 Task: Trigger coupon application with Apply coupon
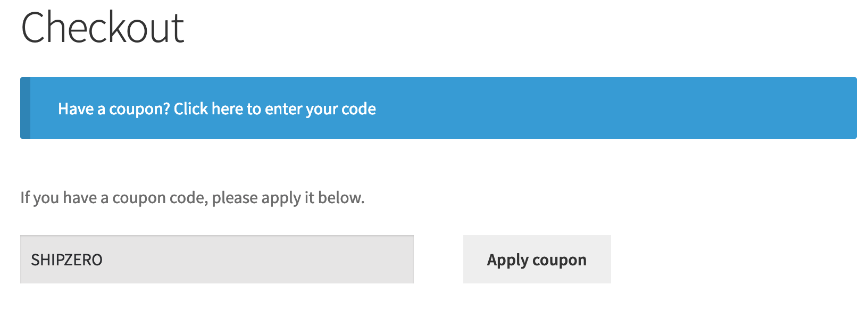coord(537,260)
